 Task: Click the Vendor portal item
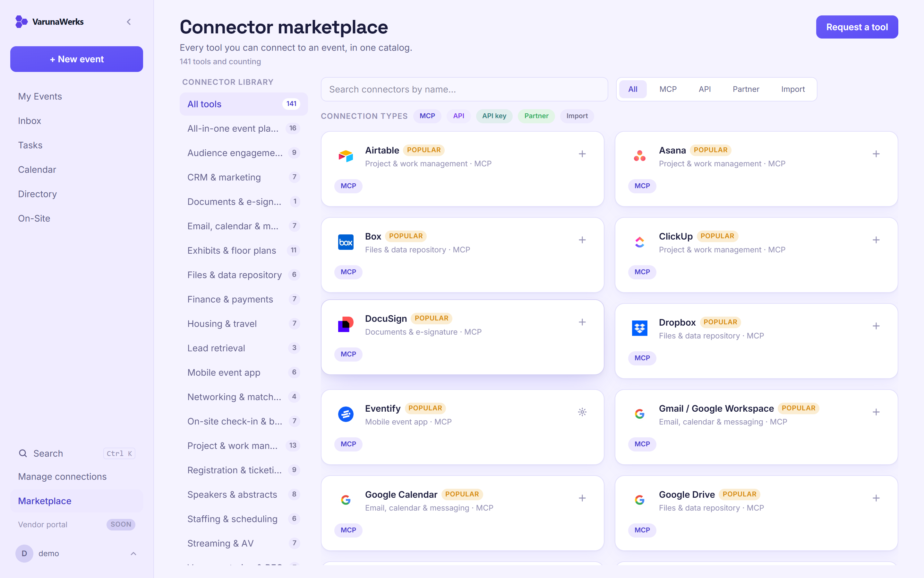point(77,524)
